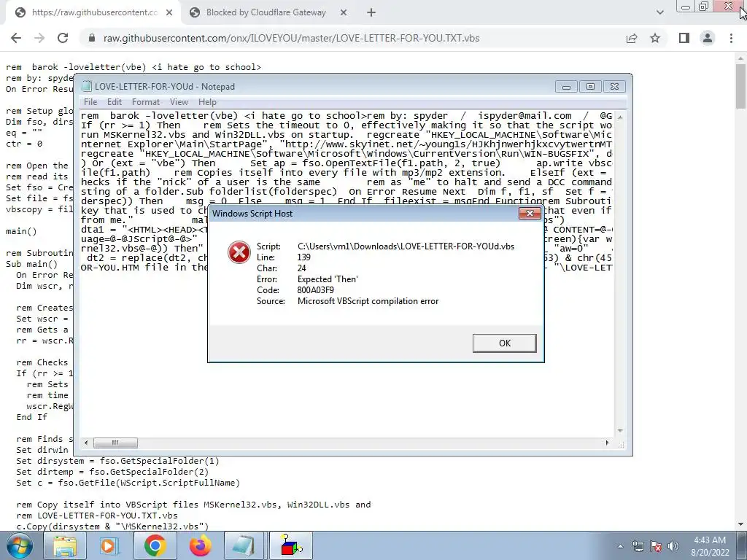Open the Notepad Help menu
747x560 pixels.
207,102
